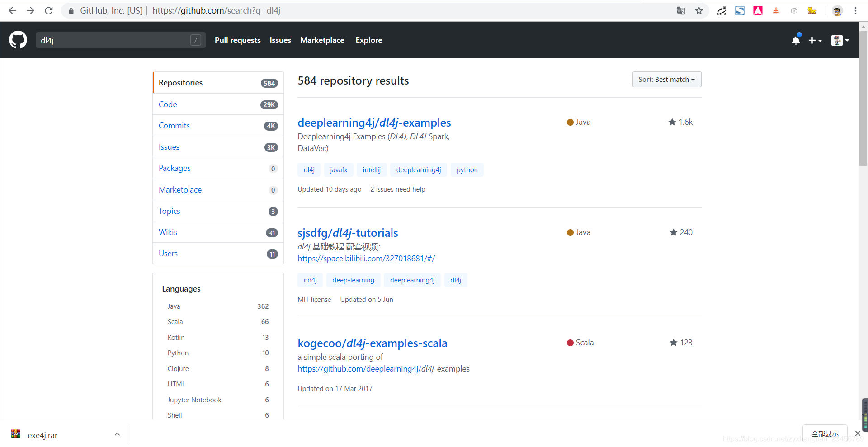Open the notifications bell

click(x=796, y=40)
